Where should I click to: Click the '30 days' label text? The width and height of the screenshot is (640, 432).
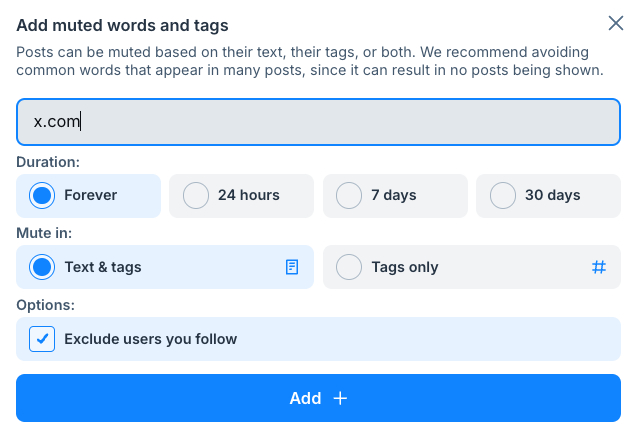553,195
